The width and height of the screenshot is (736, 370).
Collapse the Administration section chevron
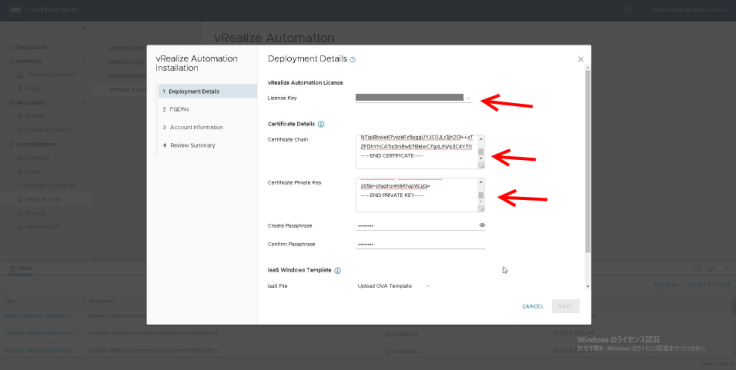[84, 144]
